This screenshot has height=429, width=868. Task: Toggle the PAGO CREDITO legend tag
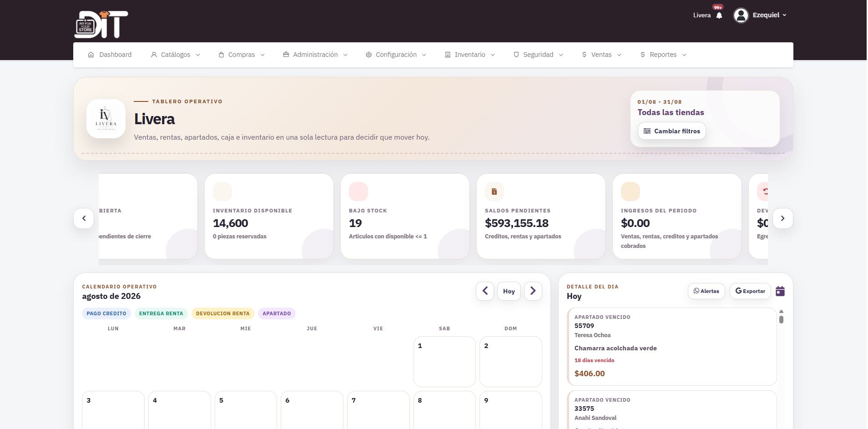pyautogui.click(x=106, y=313)
